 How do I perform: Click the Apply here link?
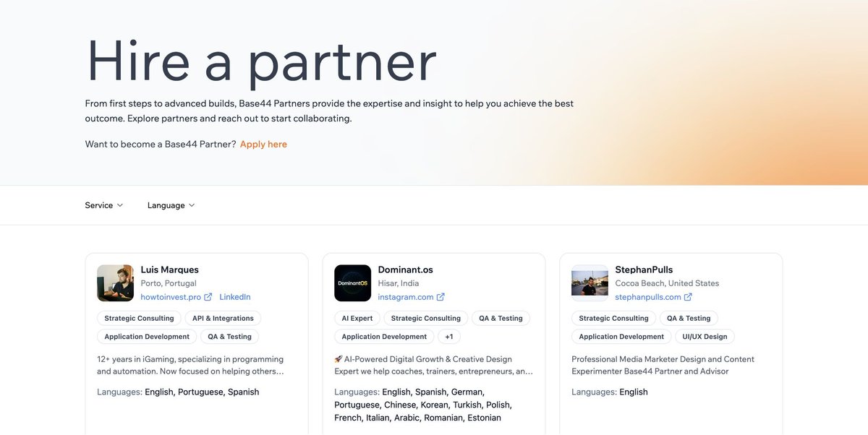tap(263, 145)
